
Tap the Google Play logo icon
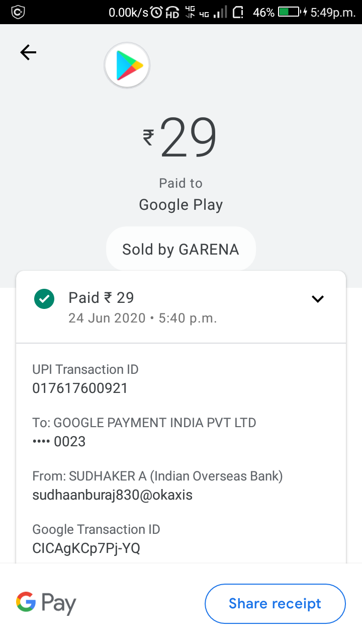127,65
